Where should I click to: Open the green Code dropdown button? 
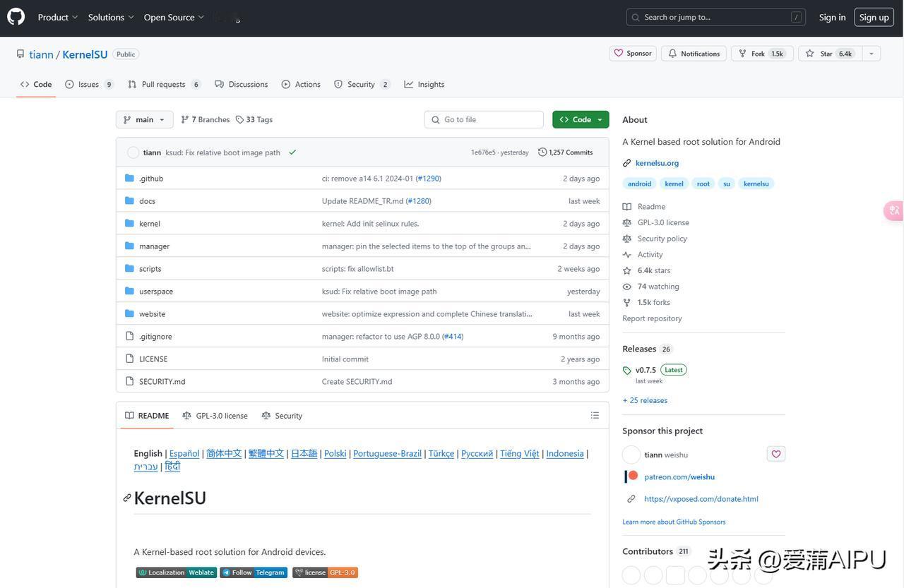pyautogui.click(x=581, y=120)
